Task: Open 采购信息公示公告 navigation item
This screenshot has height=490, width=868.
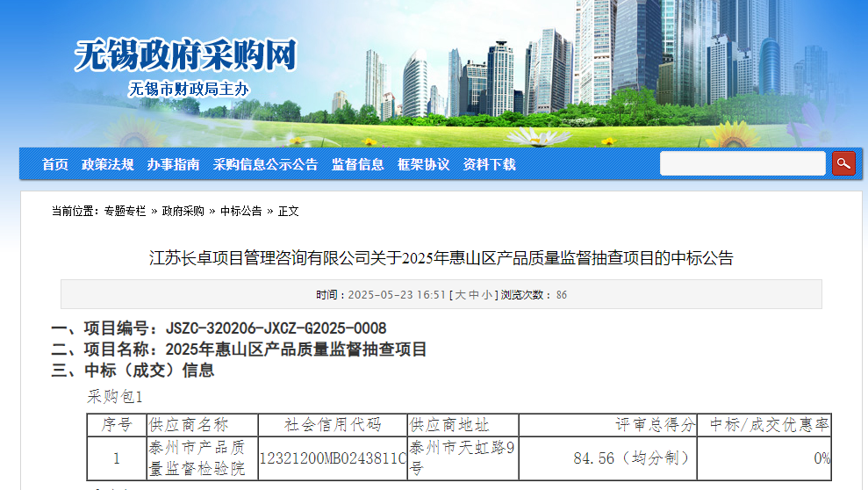Action: point(265,164)
